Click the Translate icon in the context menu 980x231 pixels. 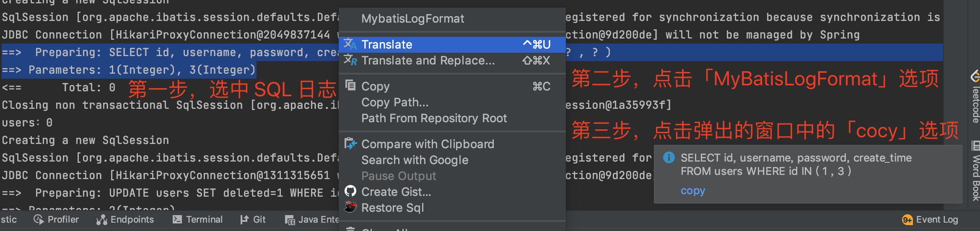(x=350, y=44)
